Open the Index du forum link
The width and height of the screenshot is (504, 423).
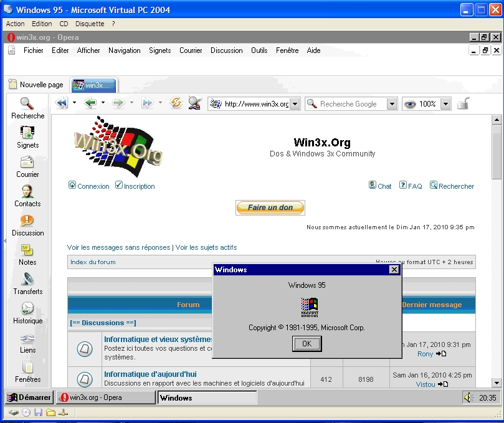pos(93,262)
